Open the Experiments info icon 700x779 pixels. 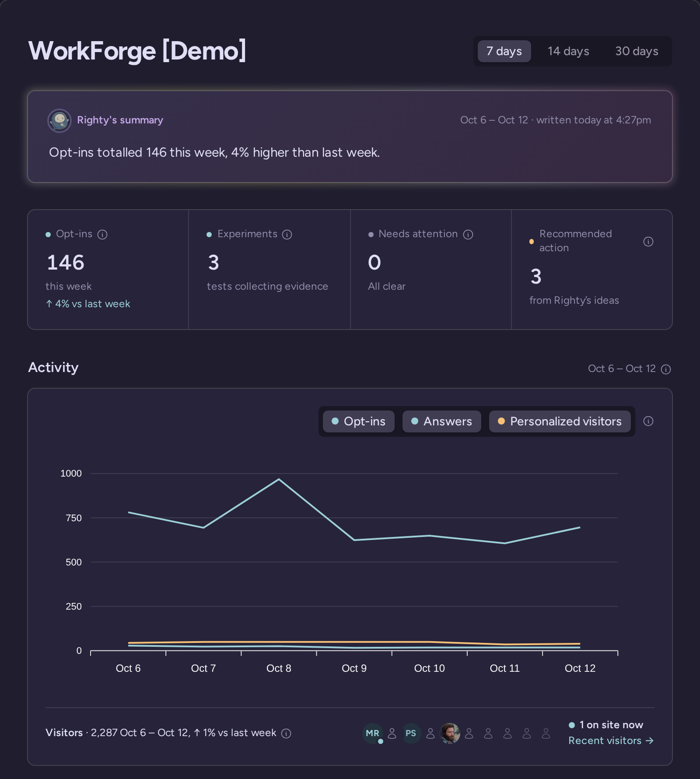[287, 235]
